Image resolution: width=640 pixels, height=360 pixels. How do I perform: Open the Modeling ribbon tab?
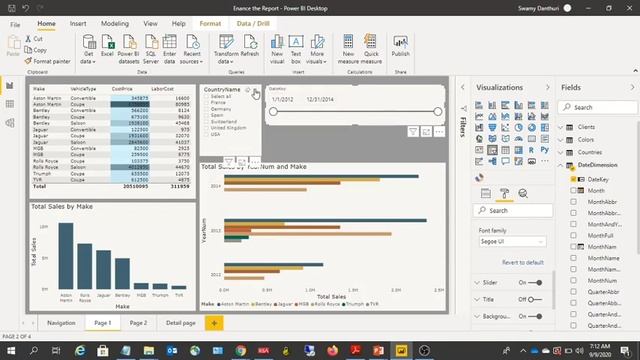[115, 24]
